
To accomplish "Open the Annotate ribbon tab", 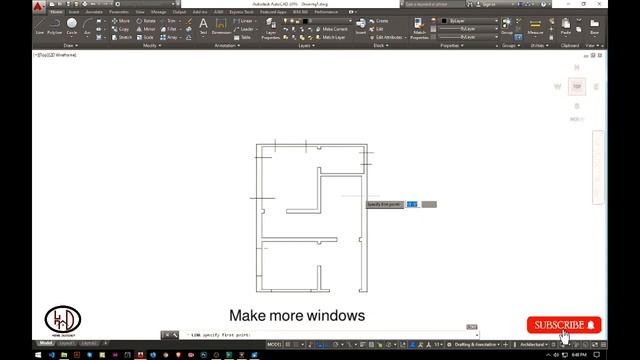I will [x=94, y=12].
